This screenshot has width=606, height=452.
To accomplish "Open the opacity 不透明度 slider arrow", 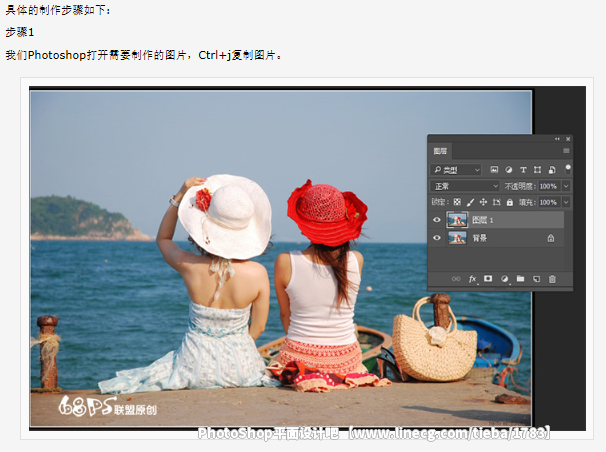I will pos(566,186).
